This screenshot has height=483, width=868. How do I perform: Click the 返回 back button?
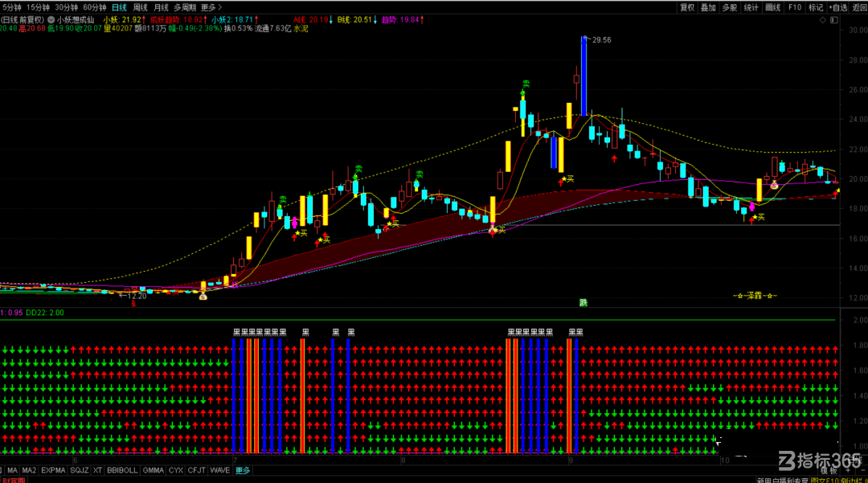click(860, 7)
